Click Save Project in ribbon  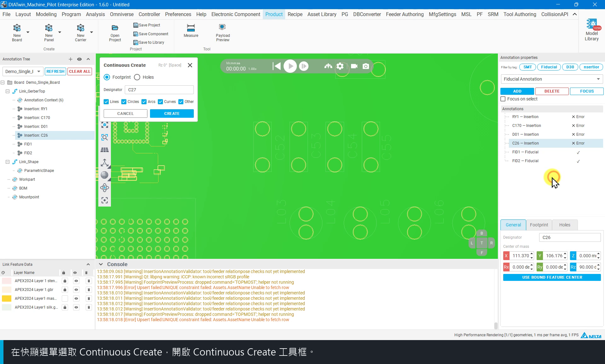click(147, 25)
